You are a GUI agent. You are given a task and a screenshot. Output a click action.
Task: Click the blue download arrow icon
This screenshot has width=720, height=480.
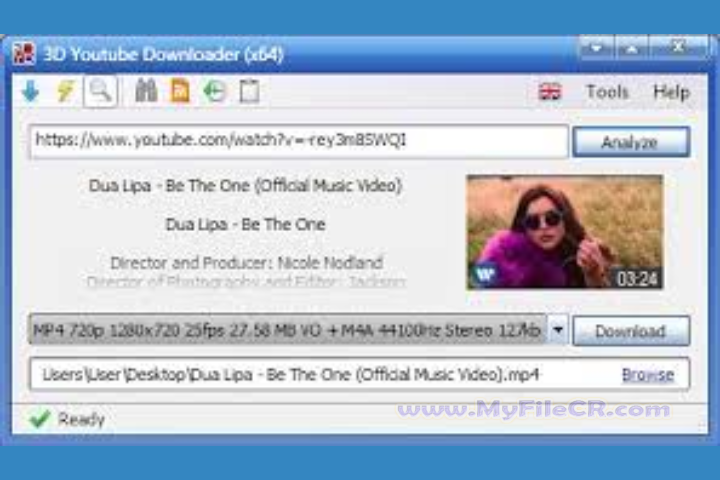[31, 91]
